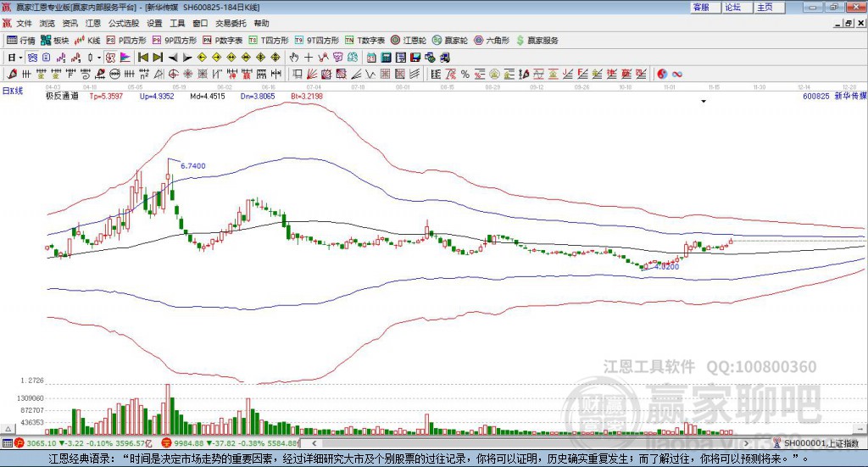
Task: Open the 资讯 menu
Action: tap(70, 23)
